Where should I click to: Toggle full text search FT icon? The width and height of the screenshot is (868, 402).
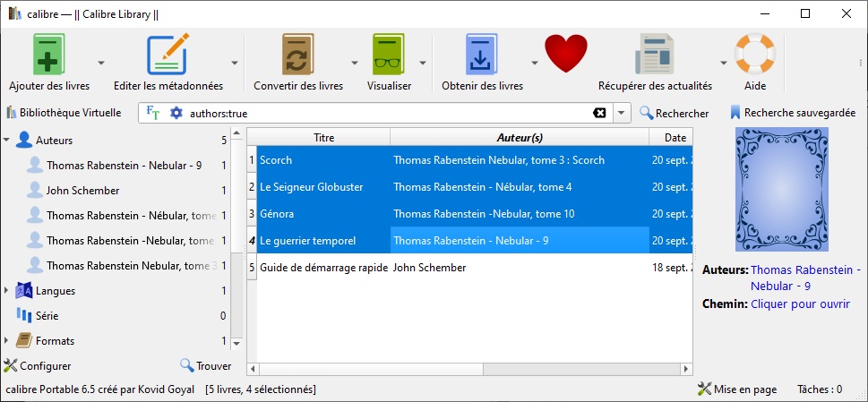point(153,113)
